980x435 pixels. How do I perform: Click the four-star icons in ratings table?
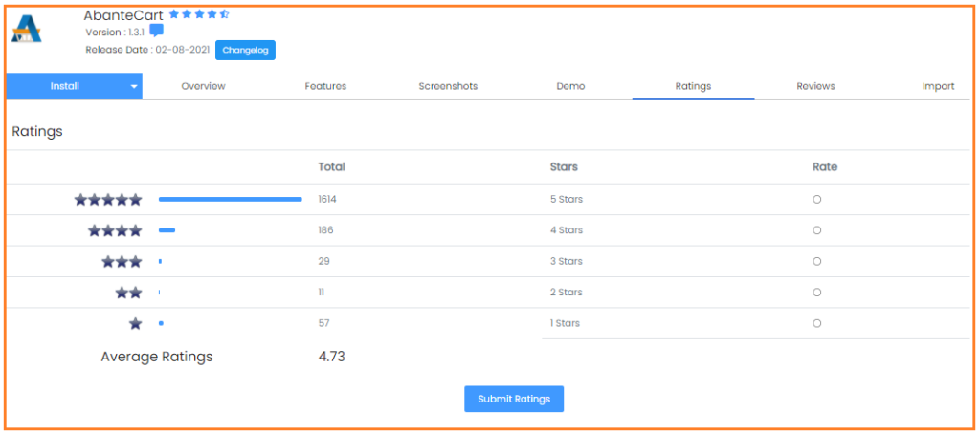[116, 230]
